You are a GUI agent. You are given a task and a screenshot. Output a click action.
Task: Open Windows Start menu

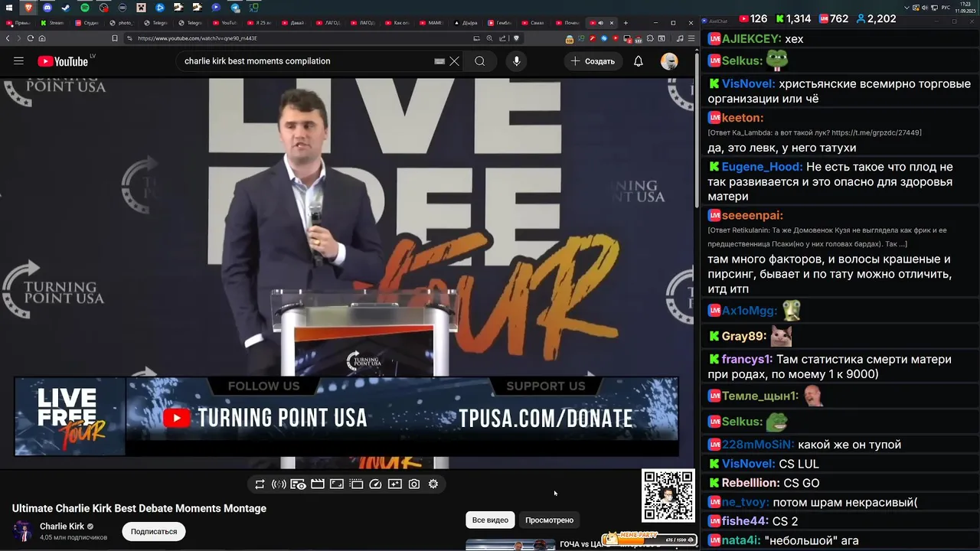[9, 8]
